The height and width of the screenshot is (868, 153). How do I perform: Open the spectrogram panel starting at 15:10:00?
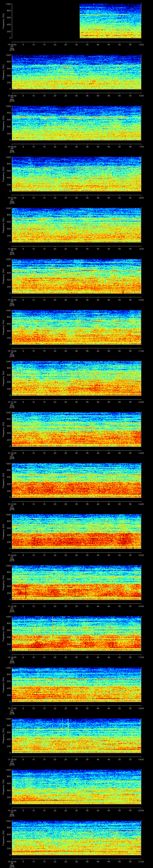tap(77, 327)
